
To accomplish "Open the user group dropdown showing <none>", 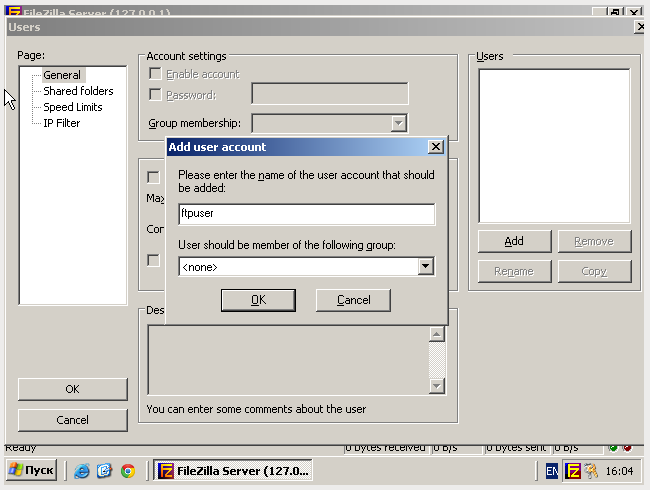I will [x=426, y=267].
